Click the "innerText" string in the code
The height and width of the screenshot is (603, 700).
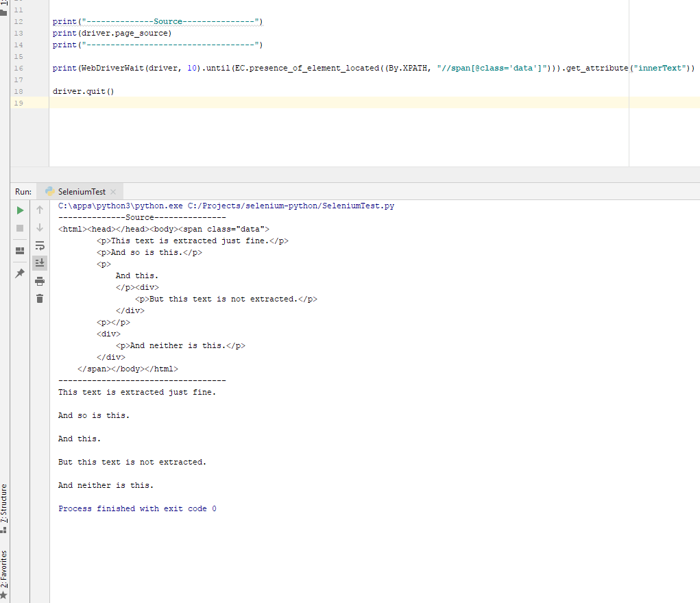pyautogui.click(x=662, y=69)
